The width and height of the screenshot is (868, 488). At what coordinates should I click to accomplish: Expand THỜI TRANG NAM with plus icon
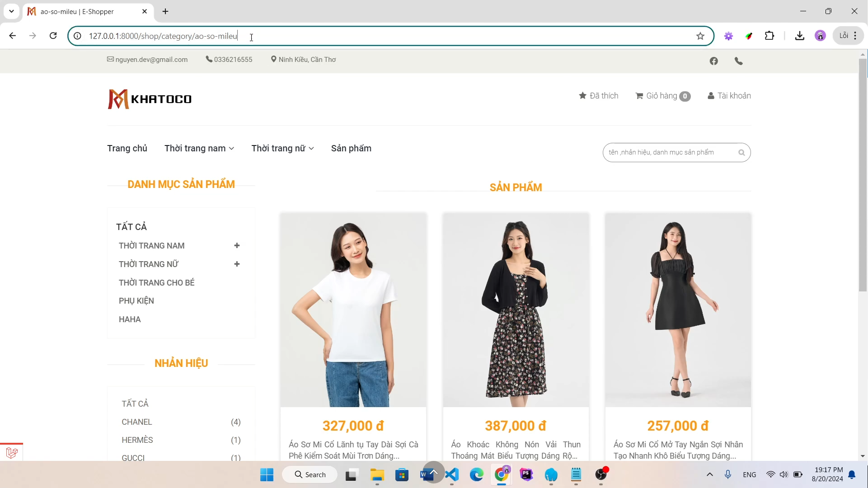(x=237, y=245)
